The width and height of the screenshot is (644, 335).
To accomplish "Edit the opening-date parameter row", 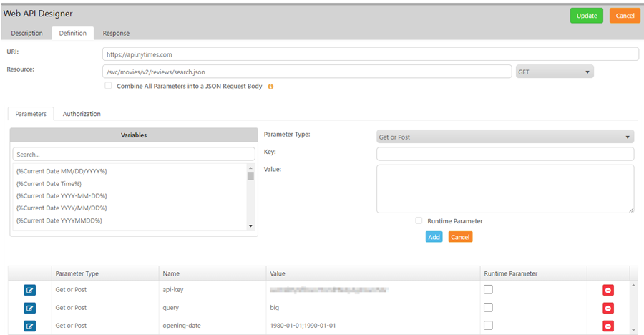I will tap(29, 326).
